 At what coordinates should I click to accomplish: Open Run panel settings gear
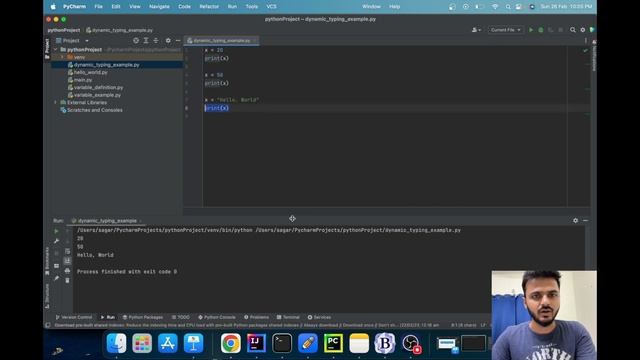click(576, 220)
